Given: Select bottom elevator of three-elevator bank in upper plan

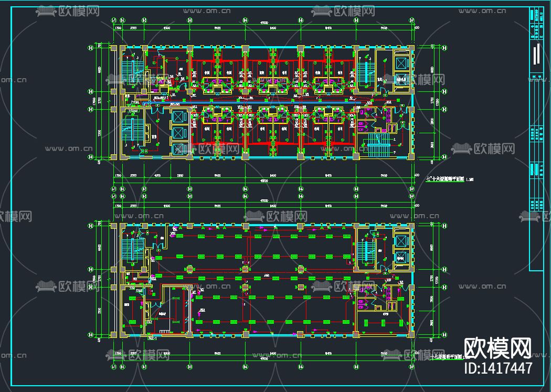Looking at the screenshot, I should coord(179,149).
